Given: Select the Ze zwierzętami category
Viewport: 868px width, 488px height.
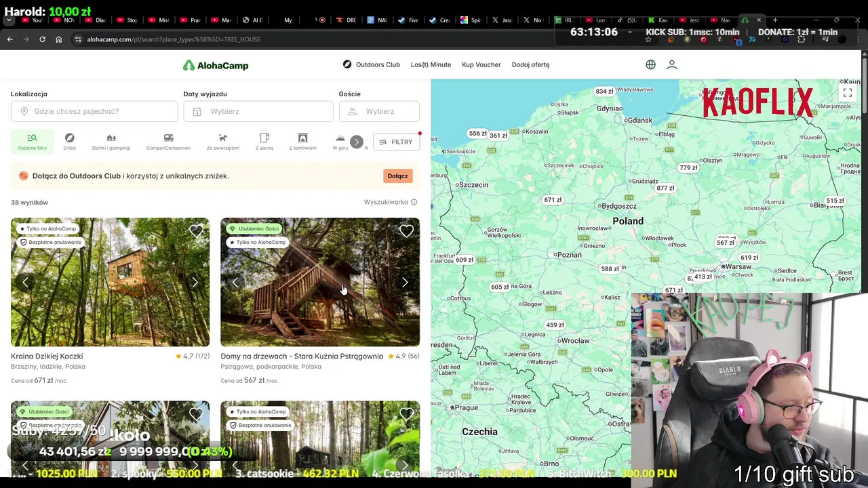Looking at the screenshot, I should (x=222, y=141).
